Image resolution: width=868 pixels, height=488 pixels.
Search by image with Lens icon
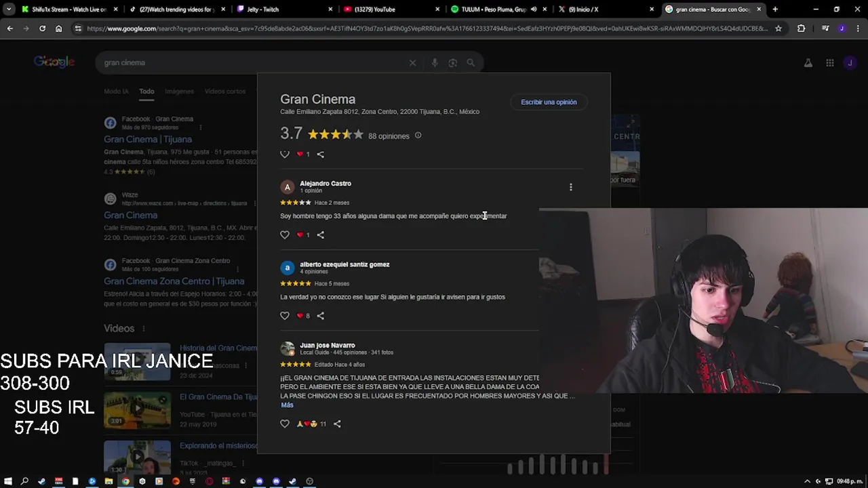pos(452,62)
